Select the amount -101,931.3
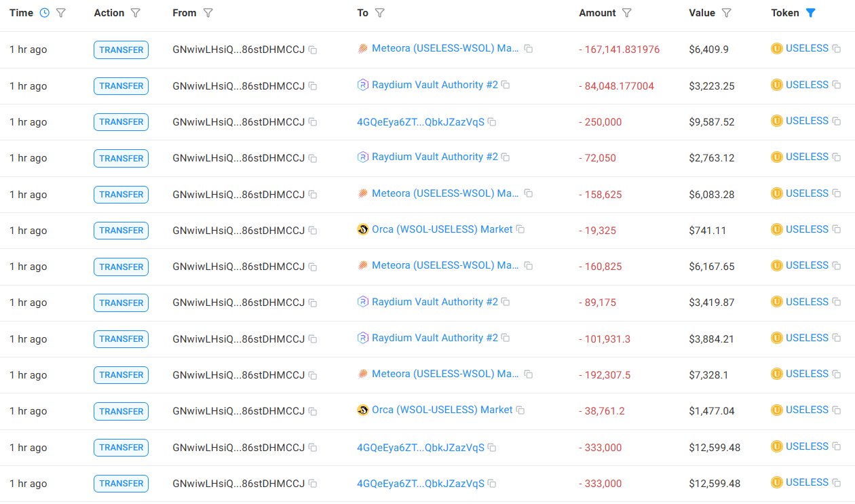 point(605,338)
